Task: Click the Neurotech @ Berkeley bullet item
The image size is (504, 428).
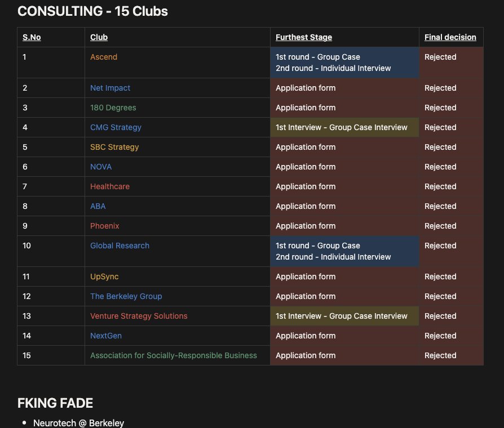Action: (x=78, y=423)
